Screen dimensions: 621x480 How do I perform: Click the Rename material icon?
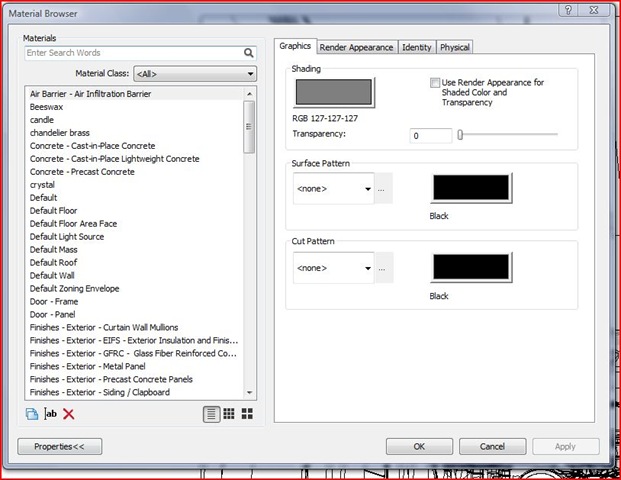coord(50,414)
